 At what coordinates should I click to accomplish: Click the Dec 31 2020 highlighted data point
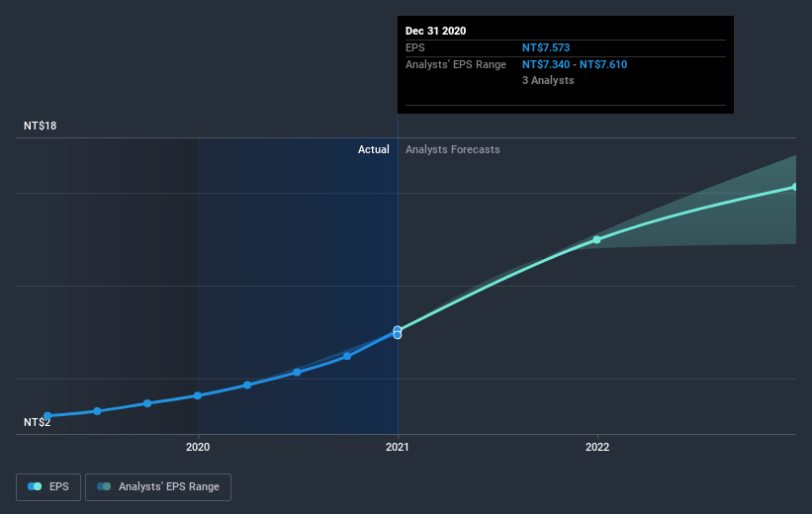[398, 332]
